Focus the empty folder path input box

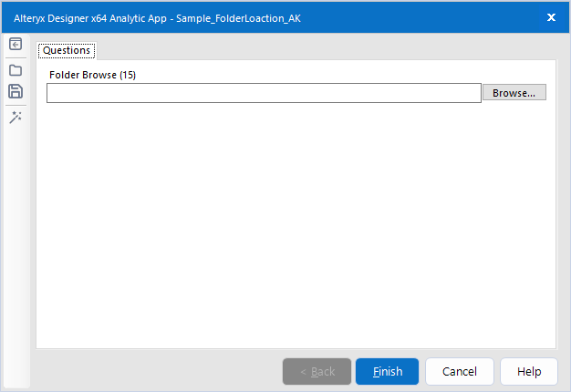pyautogui.click(x=264, y=93)
